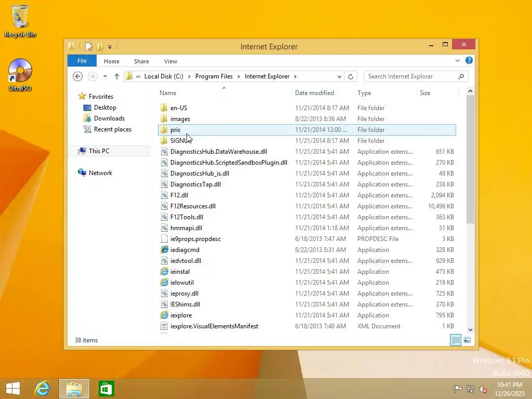Click the scrollbar down arrow
The width and height of the screenshot is (532, 399).
click(x=470, y=330)
